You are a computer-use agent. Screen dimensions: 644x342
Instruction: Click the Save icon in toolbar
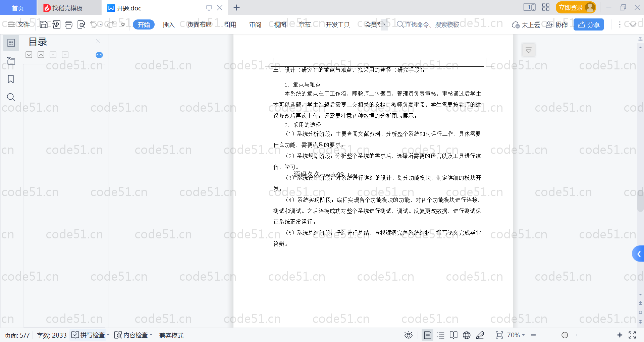click(43, 24)
